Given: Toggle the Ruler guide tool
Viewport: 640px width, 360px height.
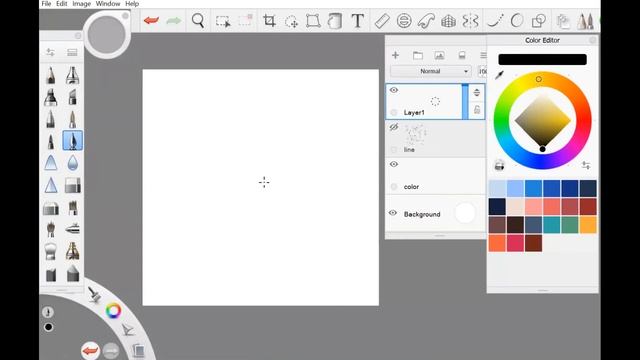Looking at the screenshot, I should click(382, 21).
